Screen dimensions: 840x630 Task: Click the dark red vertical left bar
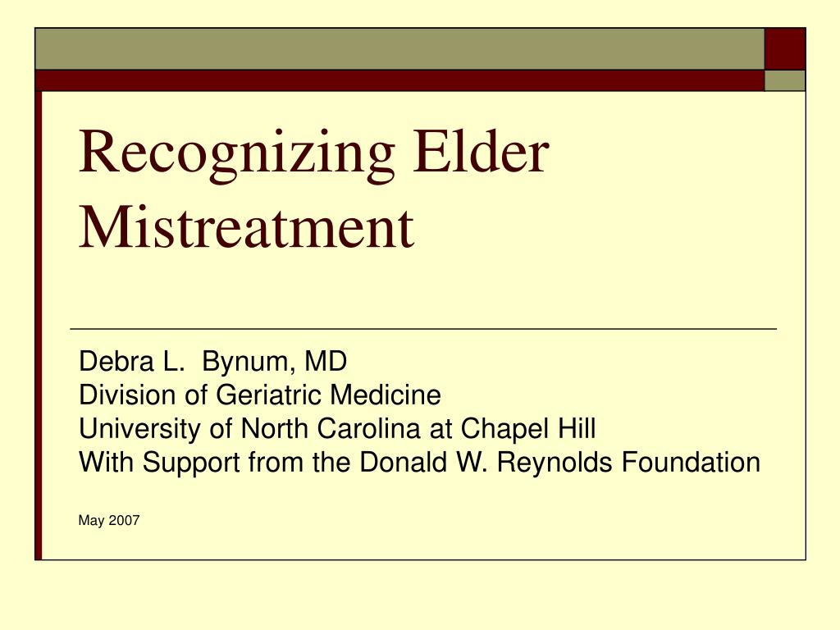(x=38, y=325)
